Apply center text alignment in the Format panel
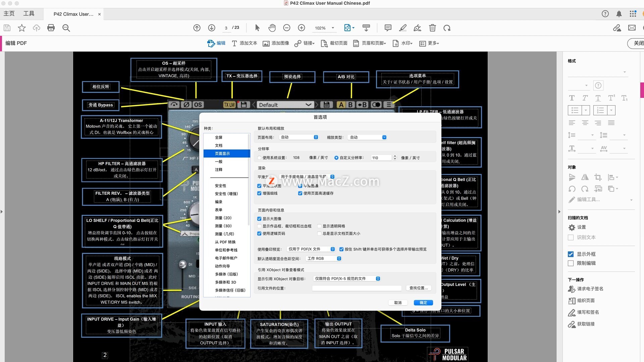The width and height of the screenshot is (644, 362). pos(585,123)
